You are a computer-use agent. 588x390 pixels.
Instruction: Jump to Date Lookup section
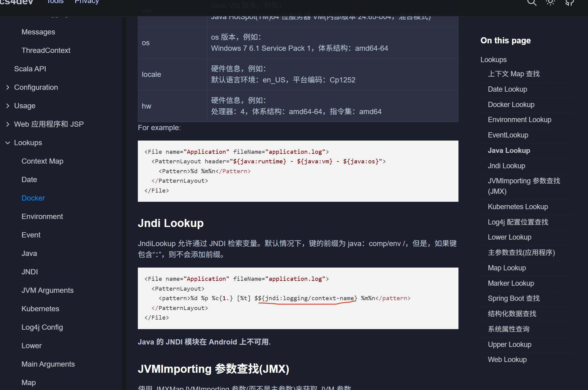click(x=507, y=89)
